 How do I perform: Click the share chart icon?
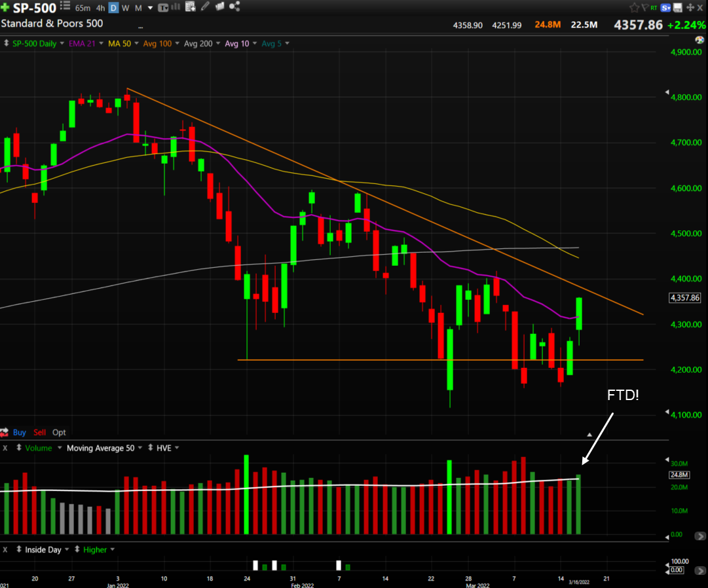[x=234, y=7]
